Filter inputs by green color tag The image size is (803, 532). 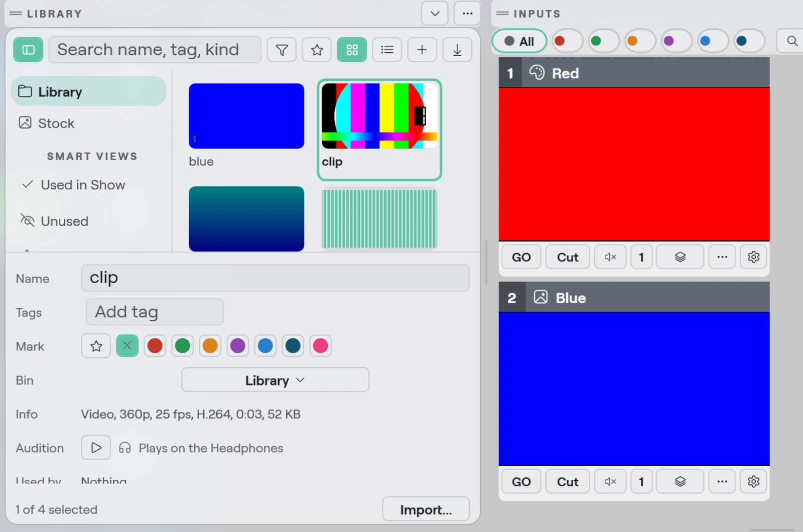[x=604, y=41]
